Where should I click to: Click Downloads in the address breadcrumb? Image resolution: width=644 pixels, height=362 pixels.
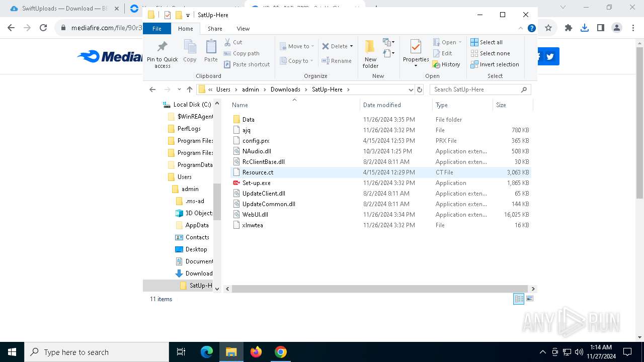pos(285,89)
